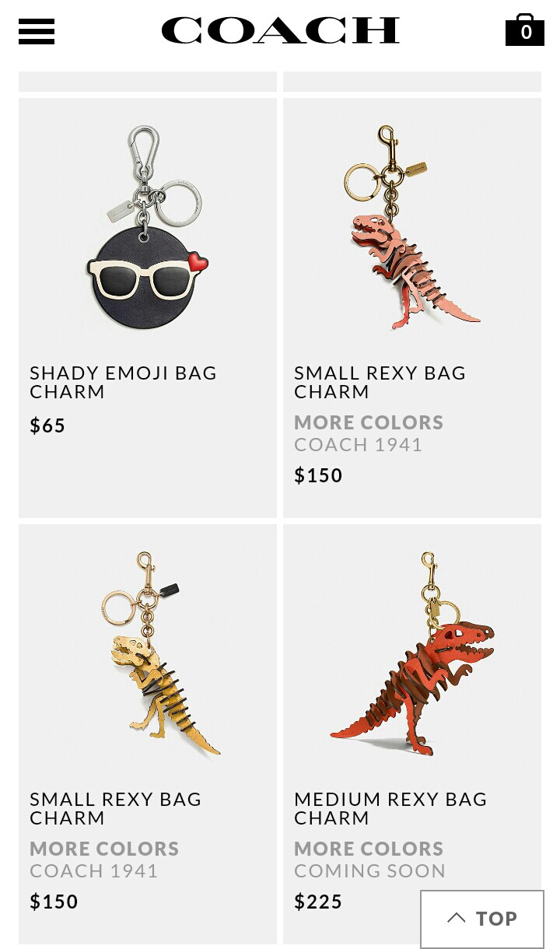This screenshot has height=949, width=560.
Task: Open the hamburger navigation menu
Action: click(37, 31)
